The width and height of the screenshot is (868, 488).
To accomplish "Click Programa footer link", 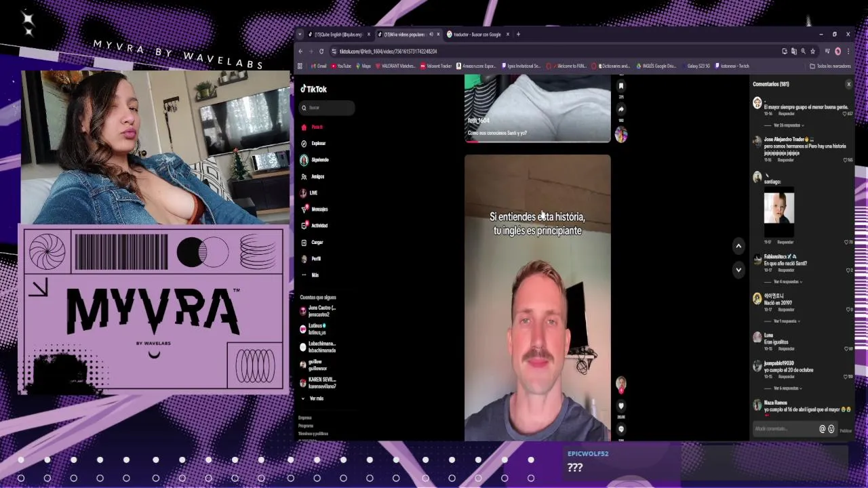I will tap(306, 426).
